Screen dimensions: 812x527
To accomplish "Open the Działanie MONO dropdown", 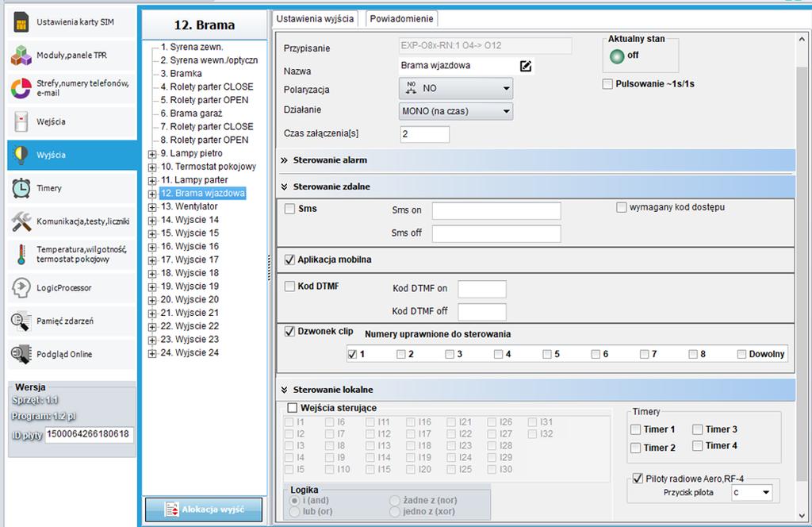I will 456,111.
